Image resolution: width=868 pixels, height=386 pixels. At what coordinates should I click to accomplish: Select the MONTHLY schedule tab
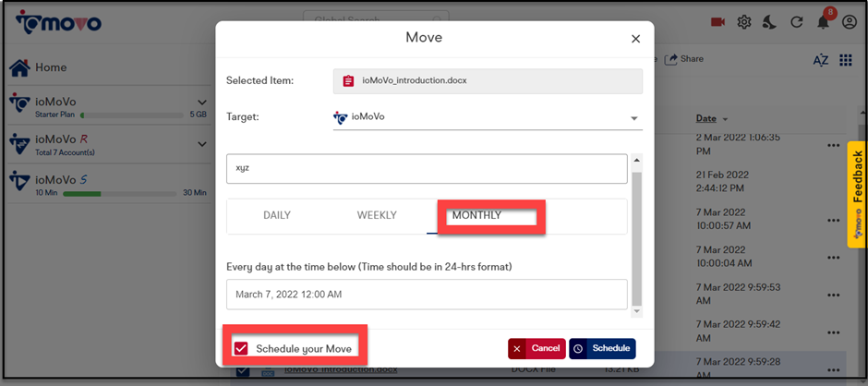pos(476,215)
